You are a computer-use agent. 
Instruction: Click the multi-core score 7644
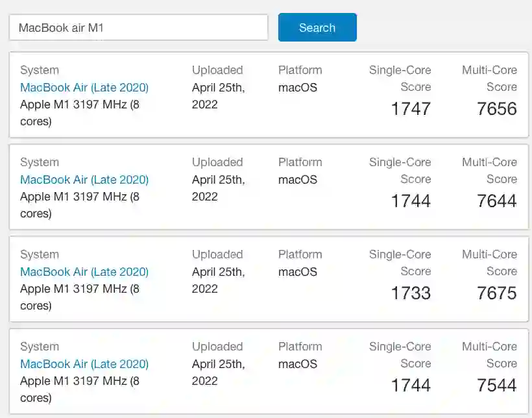(496, 201)
